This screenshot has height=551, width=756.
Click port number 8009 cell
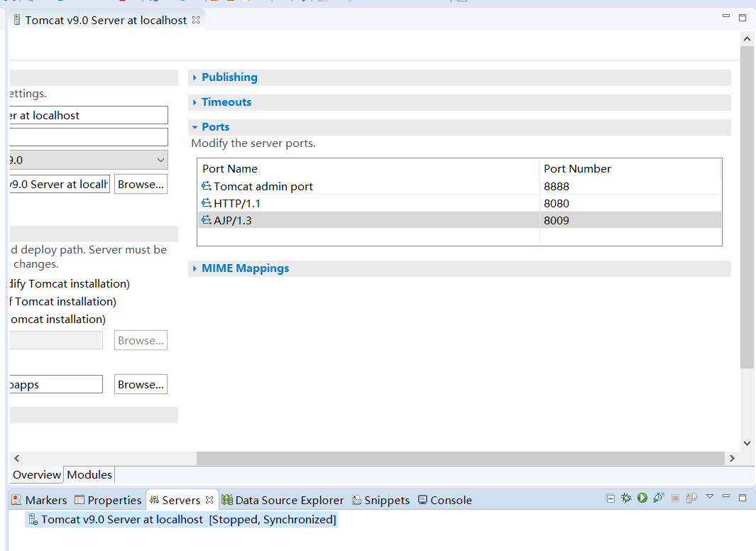pos(557,220)
